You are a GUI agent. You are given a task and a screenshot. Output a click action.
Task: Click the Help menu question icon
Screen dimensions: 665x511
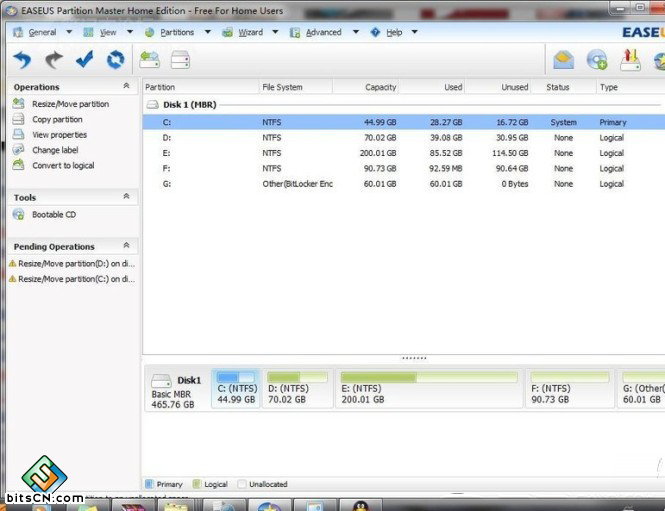coord(375,32)
